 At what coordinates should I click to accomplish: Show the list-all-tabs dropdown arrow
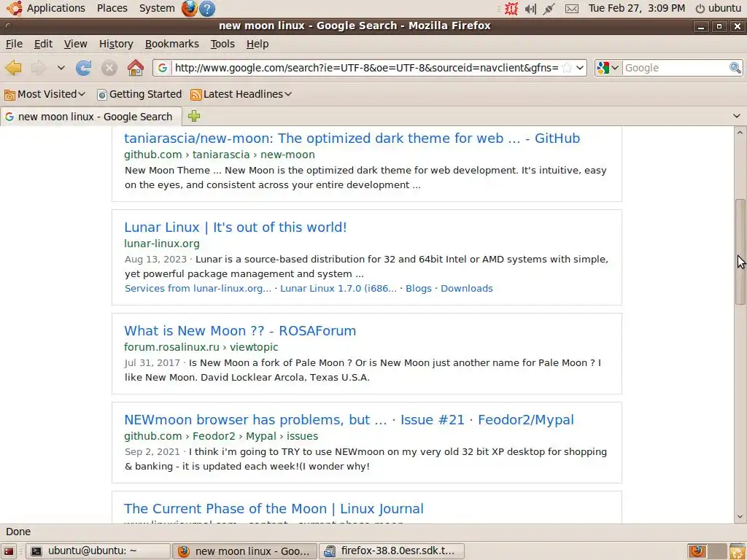point(737,116)
